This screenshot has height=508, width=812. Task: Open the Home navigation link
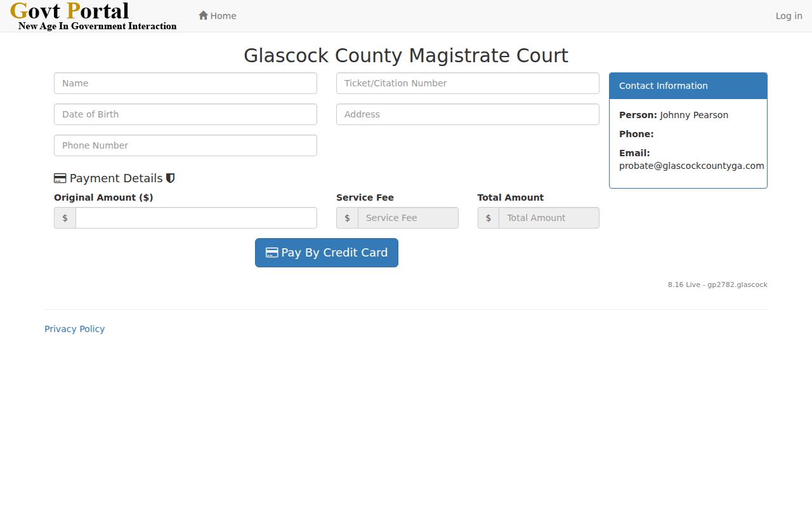(218, 16)
